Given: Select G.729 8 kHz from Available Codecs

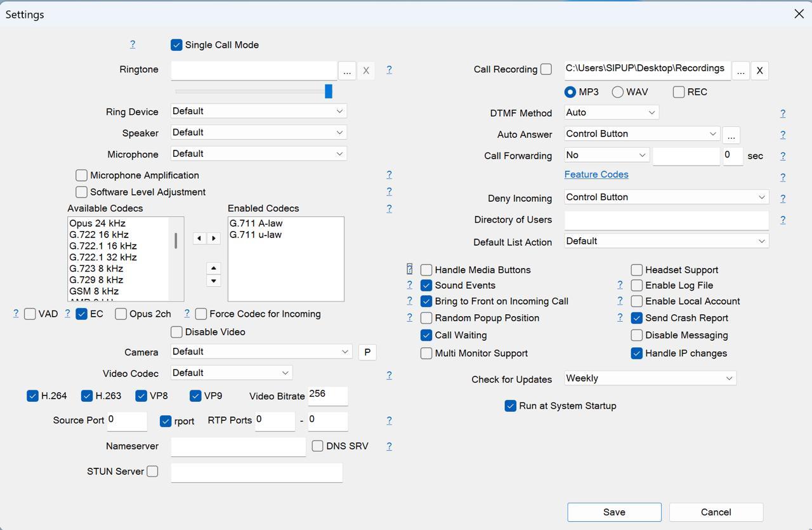Looking at the screenshot, I should 96,280.
